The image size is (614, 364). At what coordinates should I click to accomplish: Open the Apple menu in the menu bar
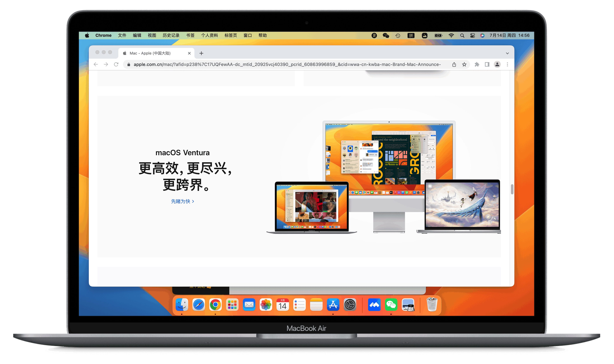coord(87,35)
